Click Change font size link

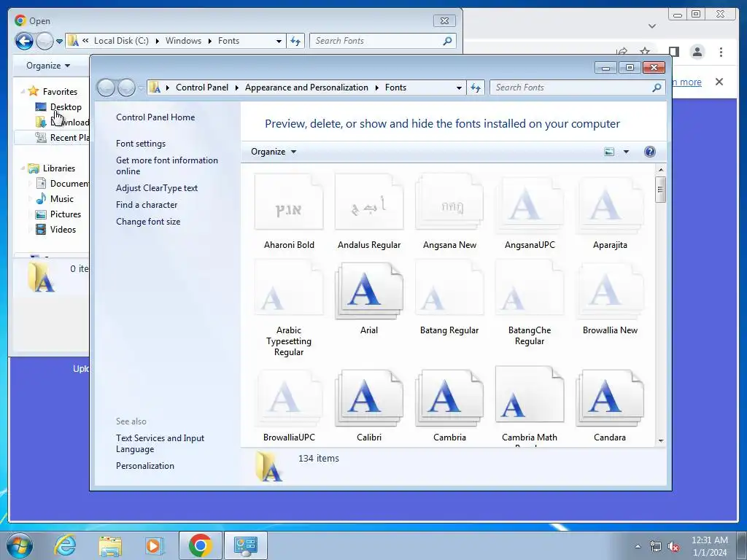pyautogui.click(x=148, y=222)
